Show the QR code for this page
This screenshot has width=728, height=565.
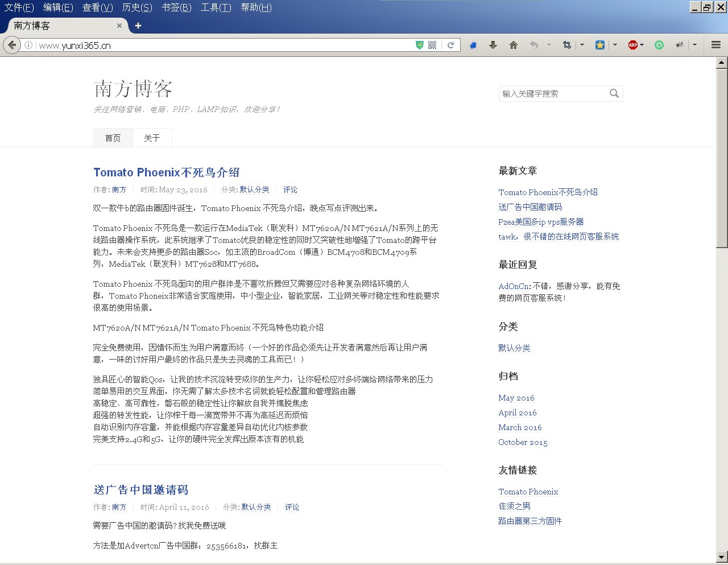point(432,45)
